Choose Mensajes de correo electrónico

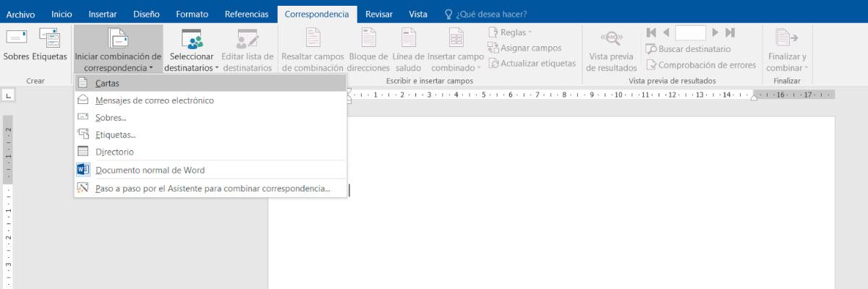pos(210,100)
